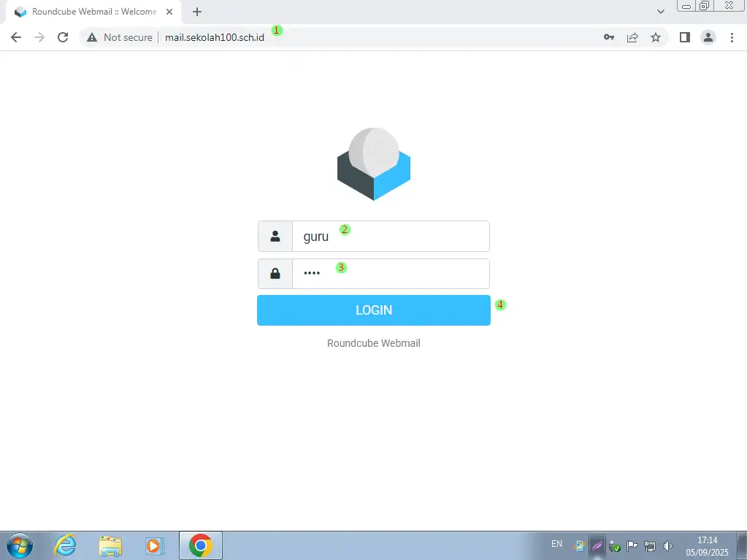Click the EN language indicator
The height and width of the screenshot is (560, 747).
tap(556, 544)
